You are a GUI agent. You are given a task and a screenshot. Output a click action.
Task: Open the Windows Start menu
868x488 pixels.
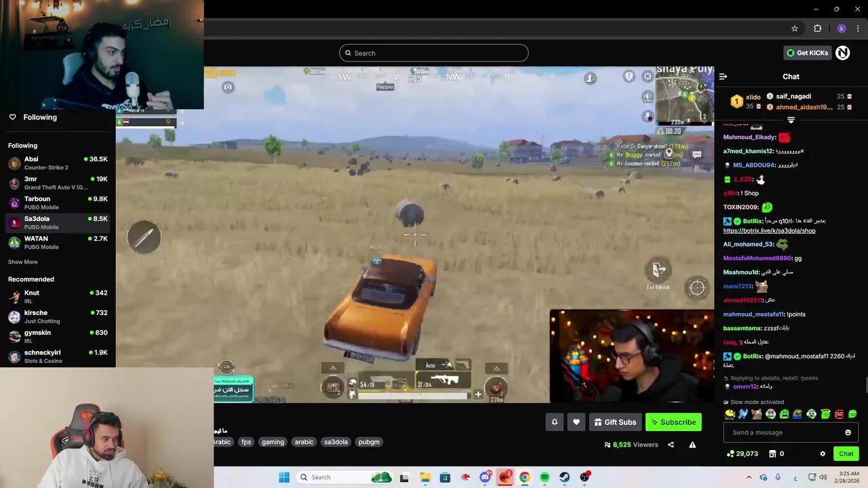point(283,477)
